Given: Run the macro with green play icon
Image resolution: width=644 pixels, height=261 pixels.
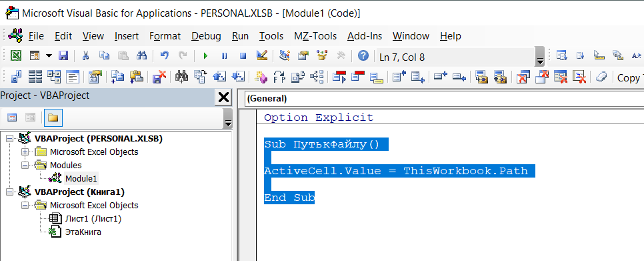Looking at the screenshot, I should pyautogui.click(x=205, y=56).
